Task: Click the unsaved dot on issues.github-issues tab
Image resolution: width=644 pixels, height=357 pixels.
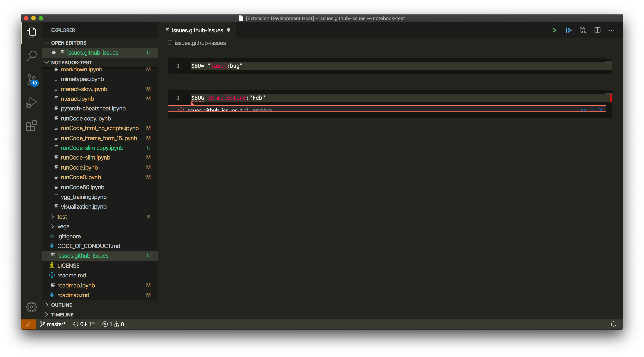Action: 228,30
